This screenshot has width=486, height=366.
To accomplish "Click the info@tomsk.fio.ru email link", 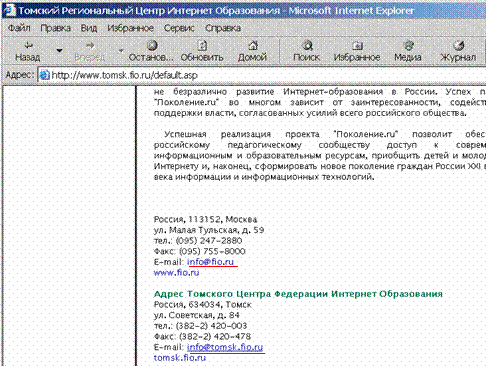I will [x=225, y=347].
